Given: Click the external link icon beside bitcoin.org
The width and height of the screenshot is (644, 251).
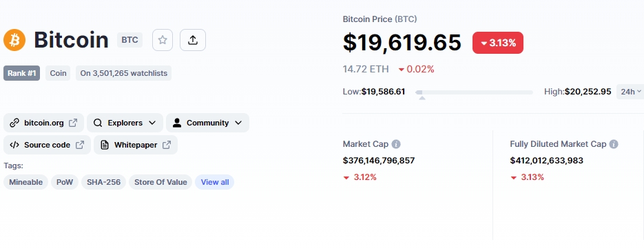Looking at the screenshot, I should pyautogui.click(x=73, y=123).
